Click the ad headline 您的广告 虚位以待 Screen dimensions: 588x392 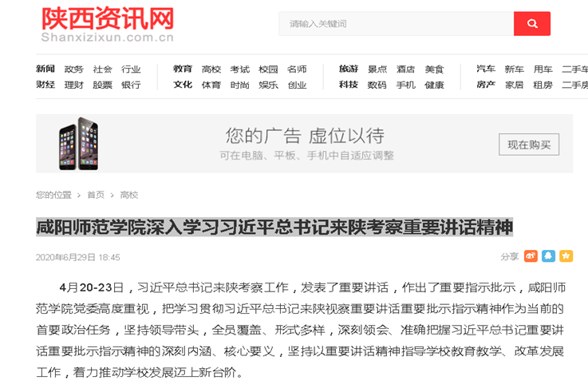(x=305, y=136)
